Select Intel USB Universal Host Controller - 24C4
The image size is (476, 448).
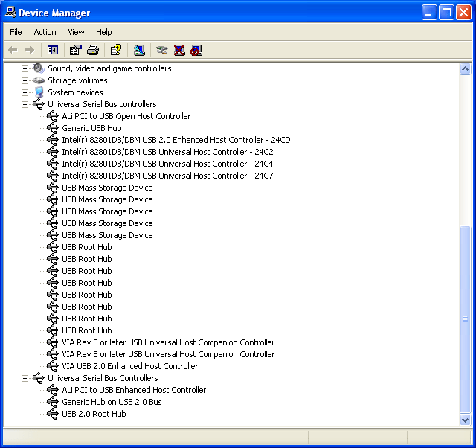[x=167, y=164]
